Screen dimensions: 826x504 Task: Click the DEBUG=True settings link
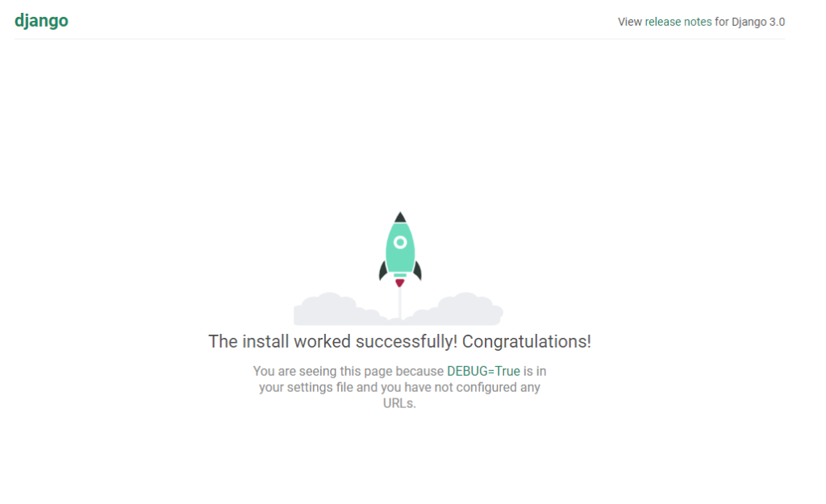coord(483,371)
